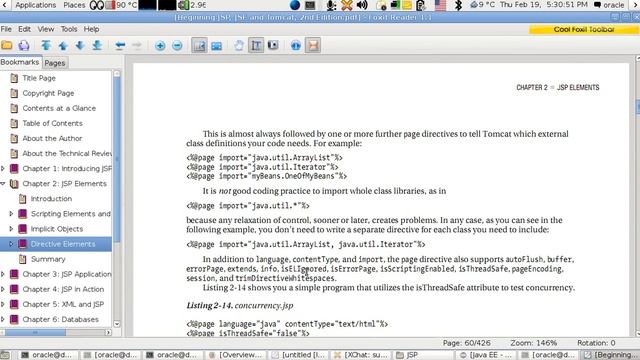
Task: Expand Implicit Objects bookmark arrow
Action: 11,229
